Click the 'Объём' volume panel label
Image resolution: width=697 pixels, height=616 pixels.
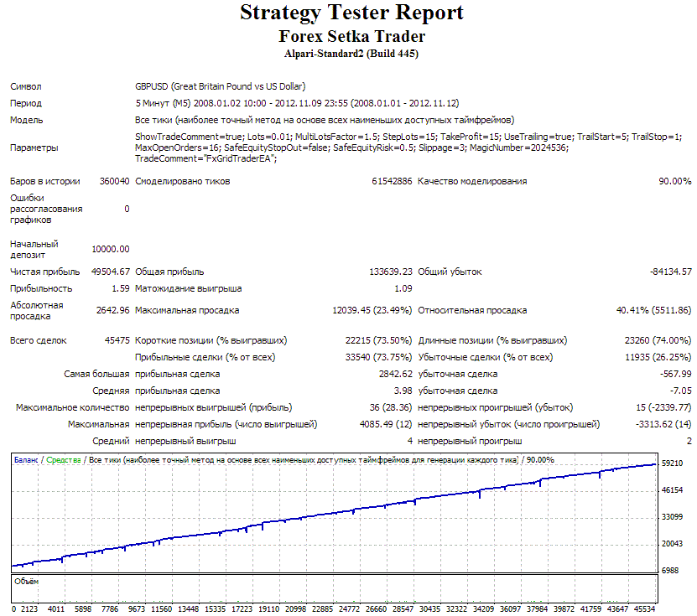coord(26,582)
